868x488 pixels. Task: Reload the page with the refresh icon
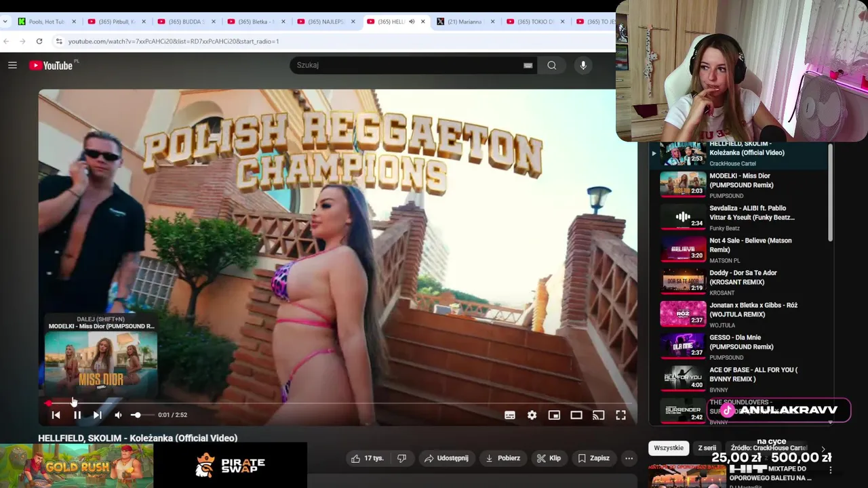(39, 41)
